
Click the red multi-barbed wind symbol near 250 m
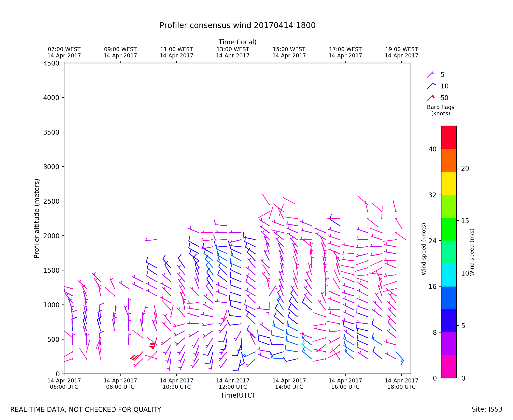coord(136,357)
